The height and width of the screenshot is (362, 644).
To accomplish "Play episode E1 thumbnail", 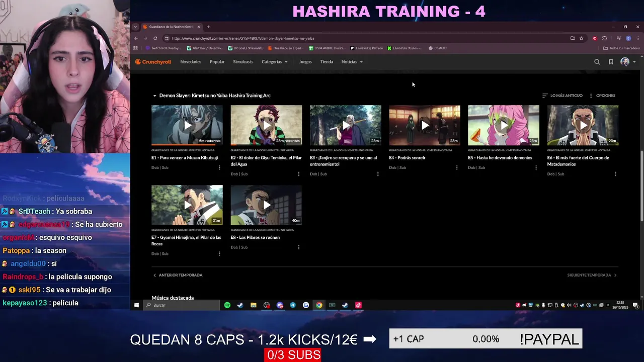I will coord(187,125).
